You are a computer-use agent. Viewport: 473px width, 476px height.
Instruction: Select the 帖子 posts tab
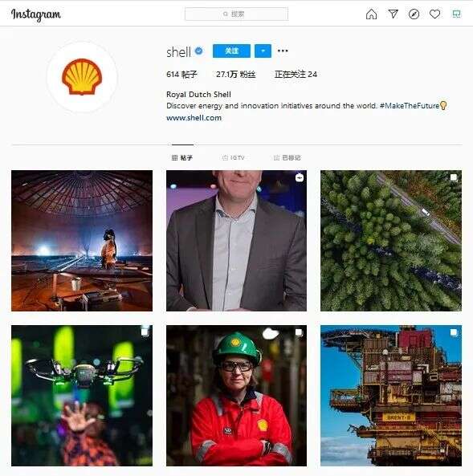pyautogui.click(x=182, y=157)
